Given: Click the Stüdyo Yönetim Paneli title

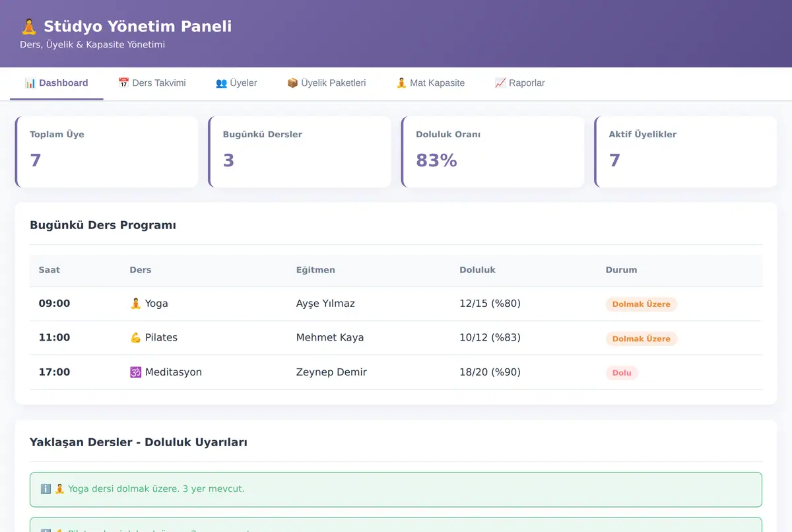Looking at the screenshot, I should (138, 26).
